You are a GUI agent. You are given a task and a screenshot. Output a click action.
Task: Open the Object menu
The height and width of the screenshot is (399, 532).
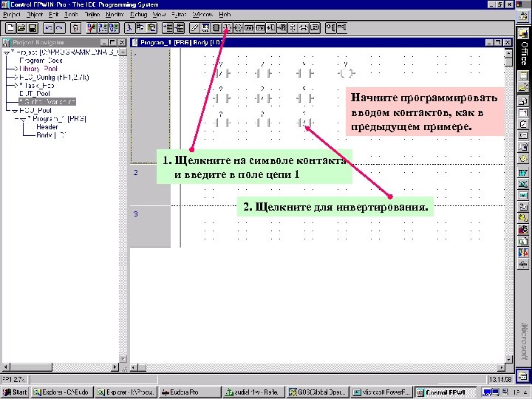pos(35,15)
